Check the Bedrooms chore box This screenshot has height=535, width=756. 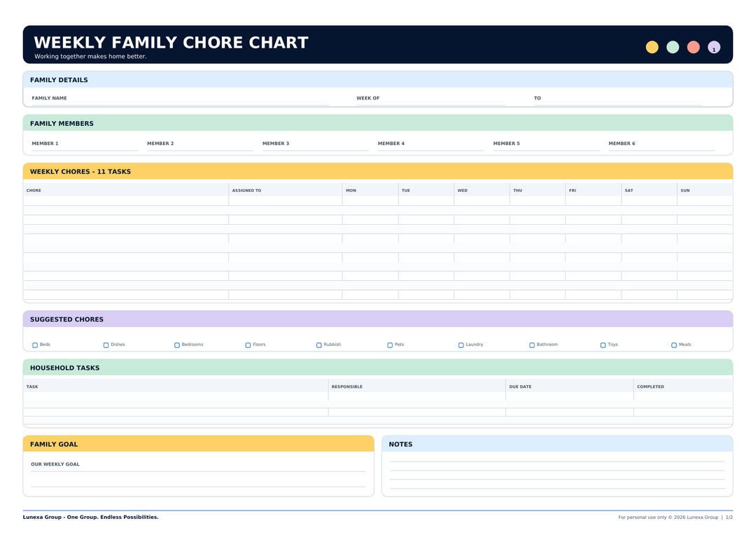click(177, 345)
